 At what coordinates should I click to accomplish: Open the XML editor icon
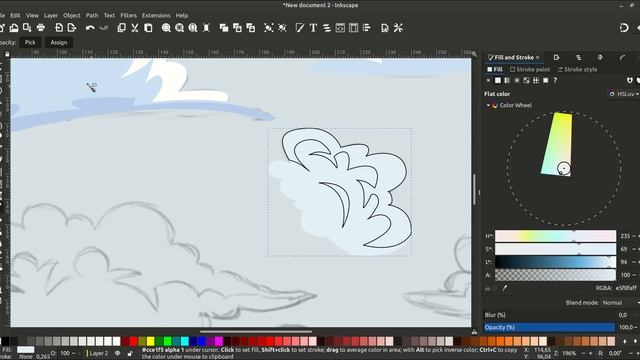pos(340,28)
